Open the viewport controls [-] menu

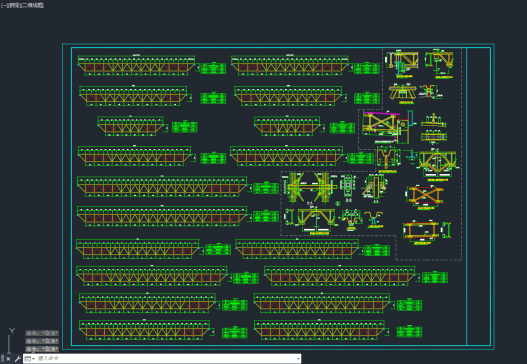point(3,5)
